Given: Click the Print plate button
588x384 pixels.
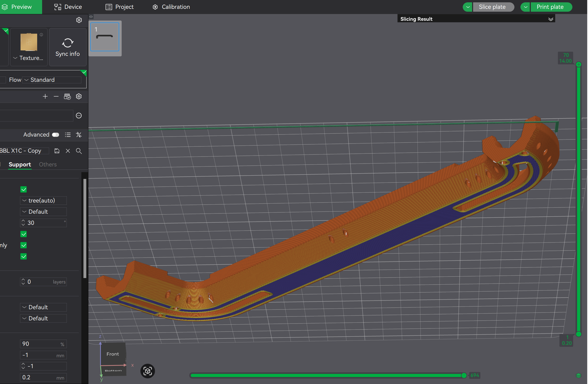Looking at the screenshot, I should point(551,7).
